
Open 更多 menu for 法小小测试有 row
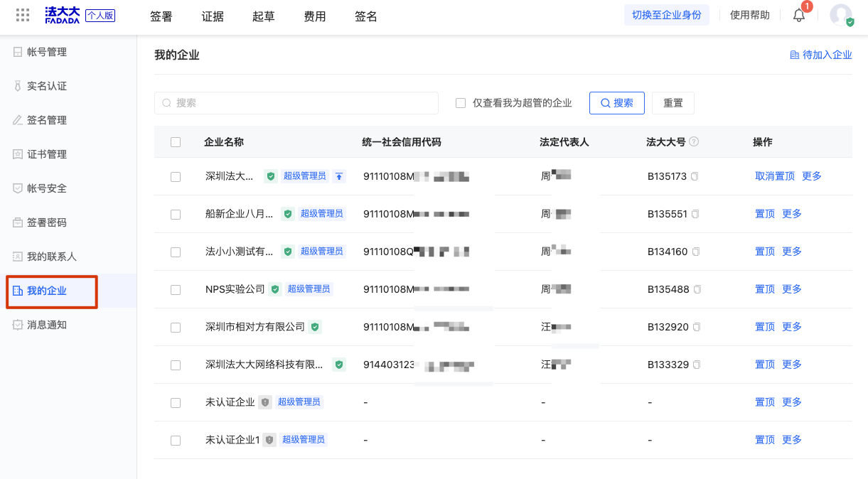(x=792, y=252)
